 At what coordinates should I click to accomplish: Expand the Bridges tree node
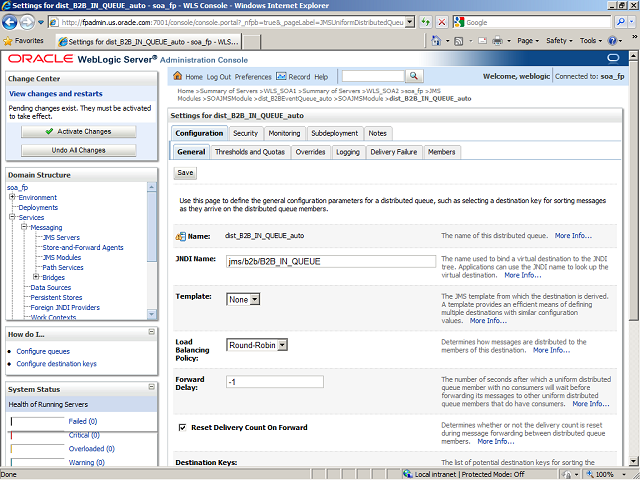pos(36,277)
